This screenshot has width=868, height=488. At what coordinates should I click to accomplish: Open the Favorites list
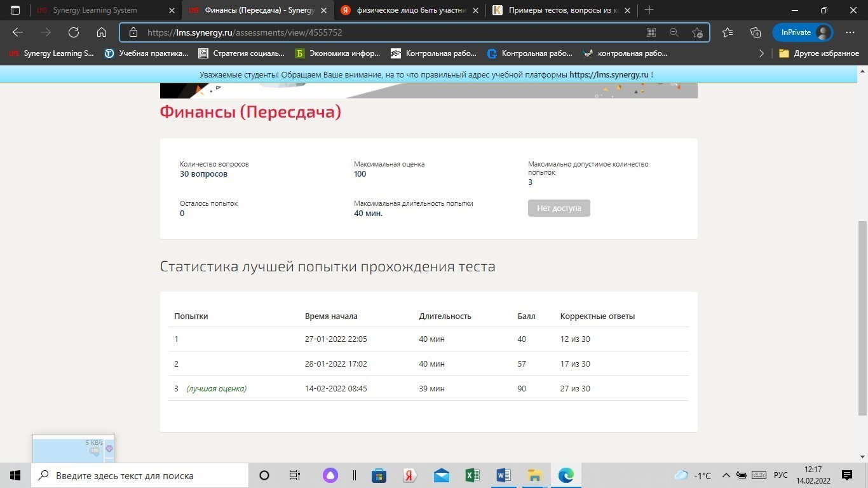point(728,32)
